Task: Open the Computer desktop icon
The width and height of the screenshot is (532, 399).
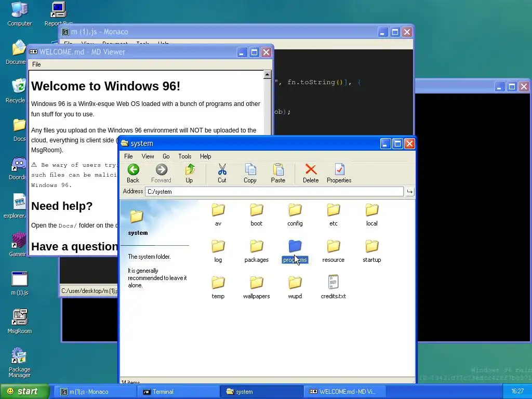Action: coord(19,14)
